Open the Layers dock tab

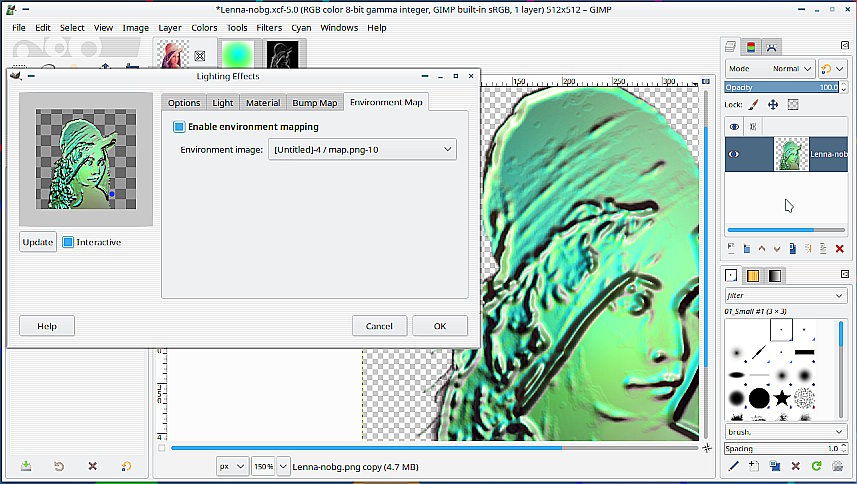click(731, 47)
